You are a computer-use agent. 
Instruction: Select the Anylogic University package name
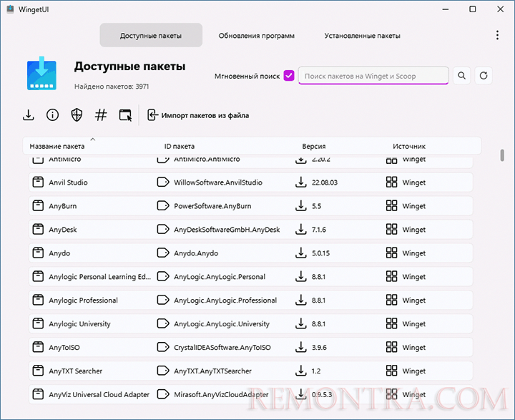pos(80,324)
